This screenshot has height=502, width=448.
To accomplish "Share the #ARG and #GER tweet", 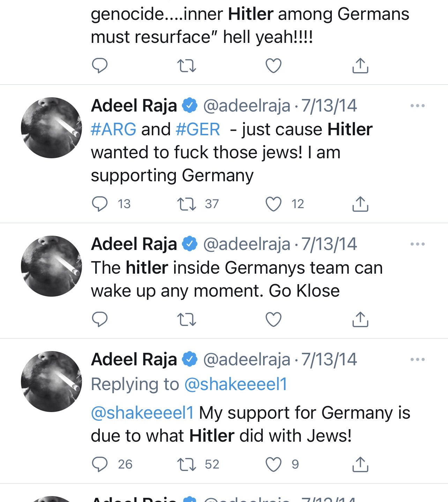I will 360,204.
